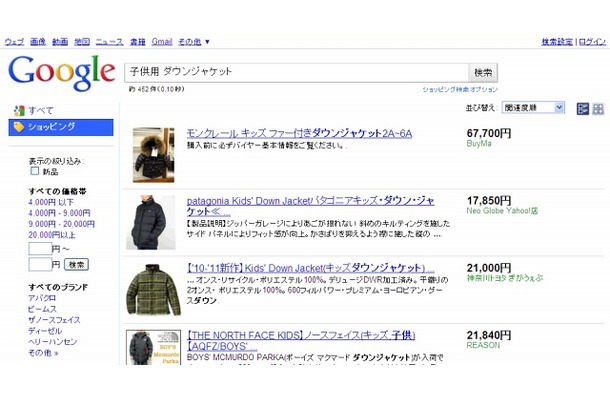Click the North Face McMurdo Parka thumbnail

pos(153,347)
